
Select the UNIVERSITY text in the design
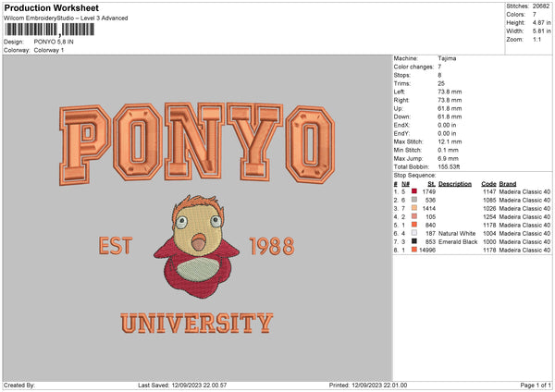[x=196, y=324]
